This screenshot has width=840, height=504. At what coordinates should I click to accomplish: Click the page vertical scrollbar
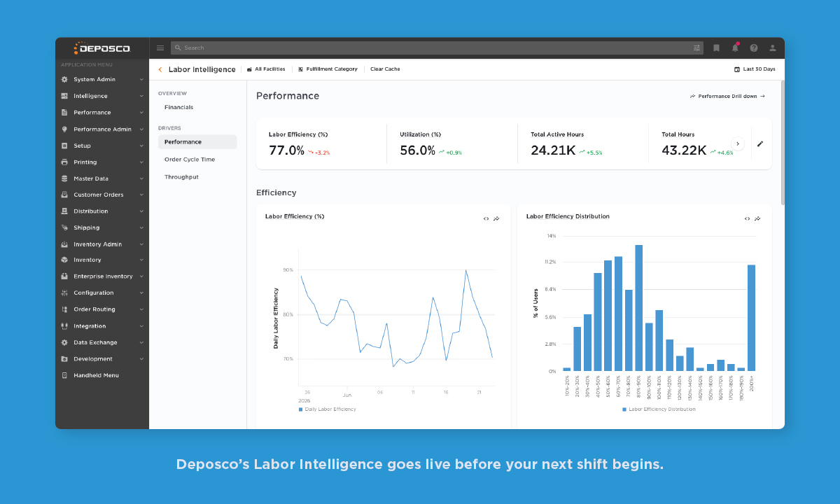783,142
